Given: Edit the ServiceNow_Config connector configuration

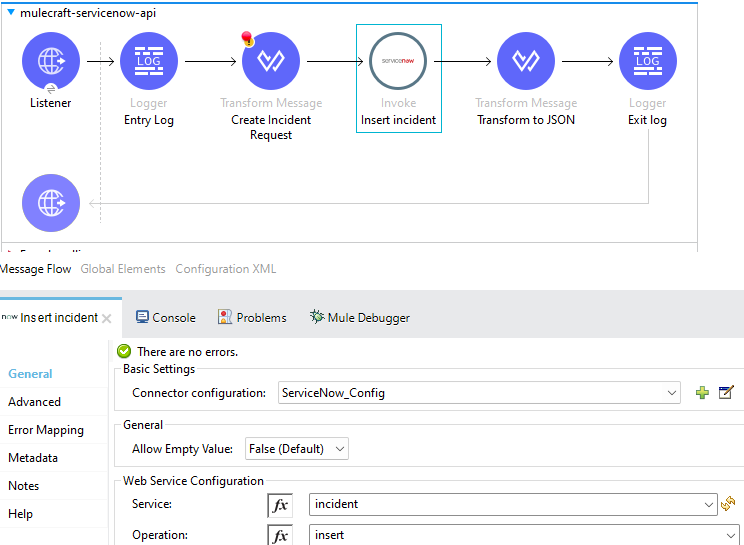Looking at the screenshot, I should click(x=727, y=393).
